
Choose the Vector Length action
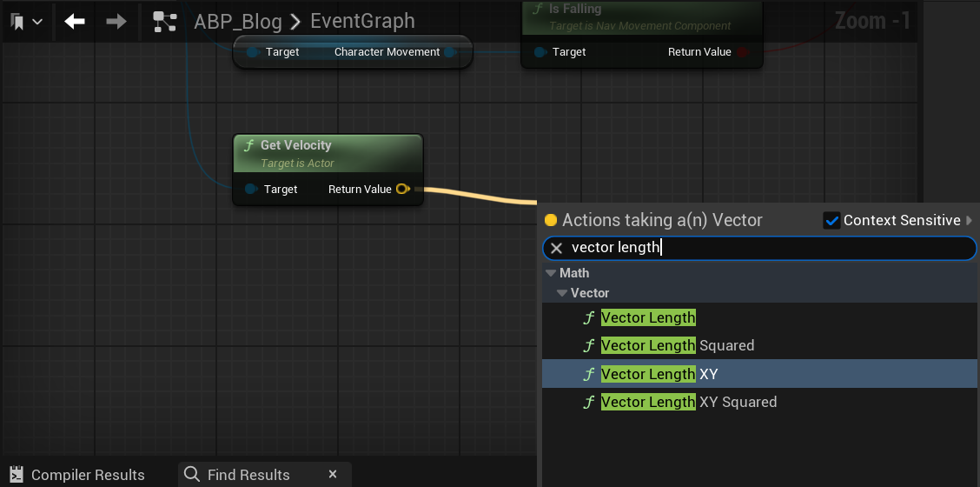pos(760,318)
